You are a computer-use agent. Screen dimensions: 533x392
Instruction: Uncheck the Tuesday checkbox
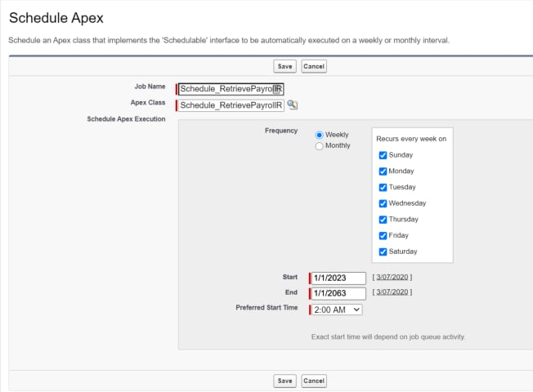[x=383, y=187]
